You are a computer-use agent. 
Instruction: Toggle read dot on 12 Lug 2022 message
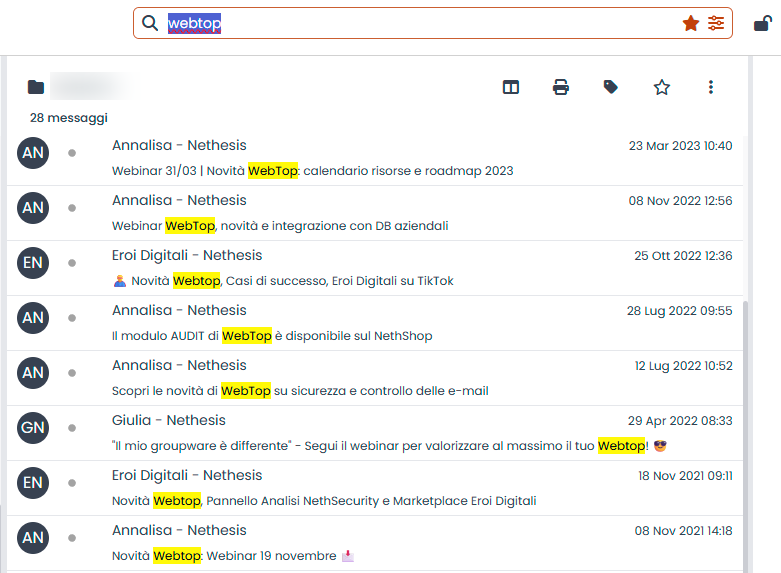tap(72, 373)
